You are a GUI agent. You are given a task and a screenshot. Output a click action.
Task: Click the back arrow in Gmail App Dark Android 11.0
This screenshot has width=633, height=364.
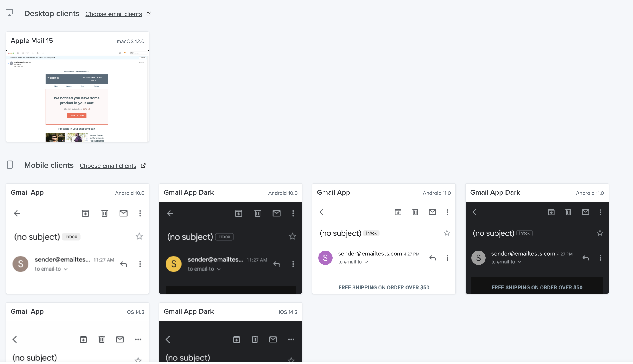point(476,212)
